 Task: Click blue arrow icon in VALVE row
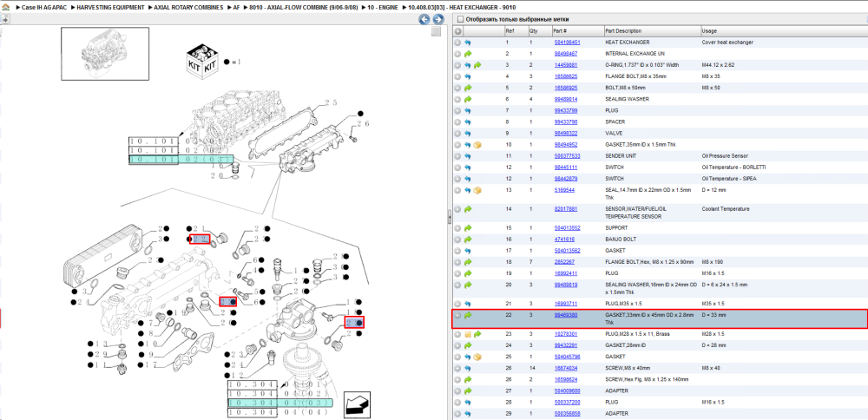(468, 134)
